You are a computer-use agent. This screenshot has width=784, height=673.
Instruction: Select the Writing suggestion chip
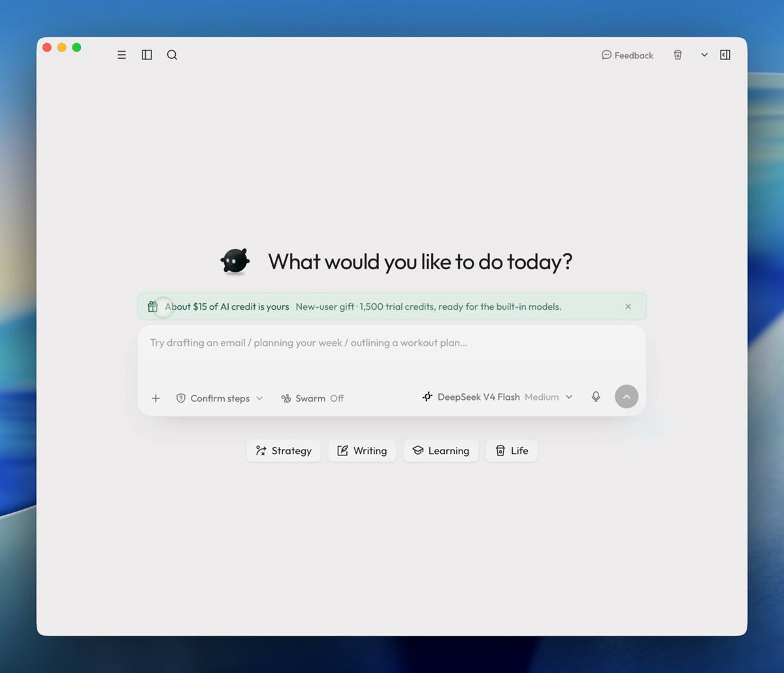[x=362, y=451]
